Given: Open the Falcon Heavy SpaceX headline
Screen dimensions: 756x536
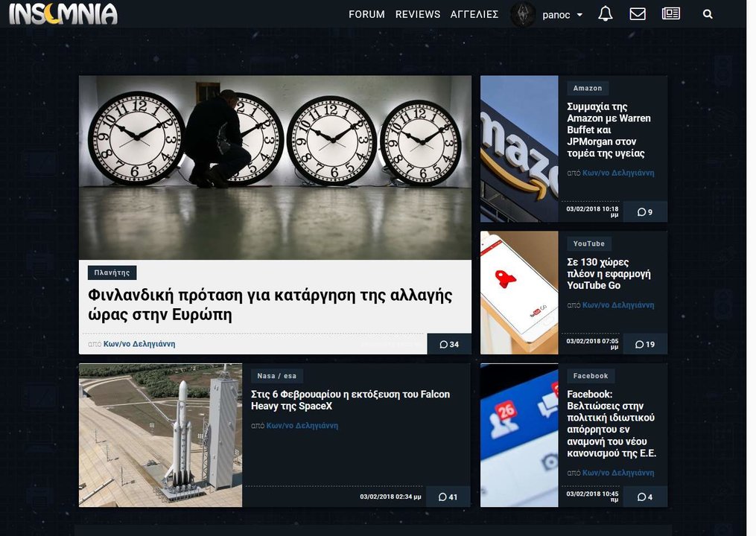Looking at the screenshot, I should tap(351, 400).
